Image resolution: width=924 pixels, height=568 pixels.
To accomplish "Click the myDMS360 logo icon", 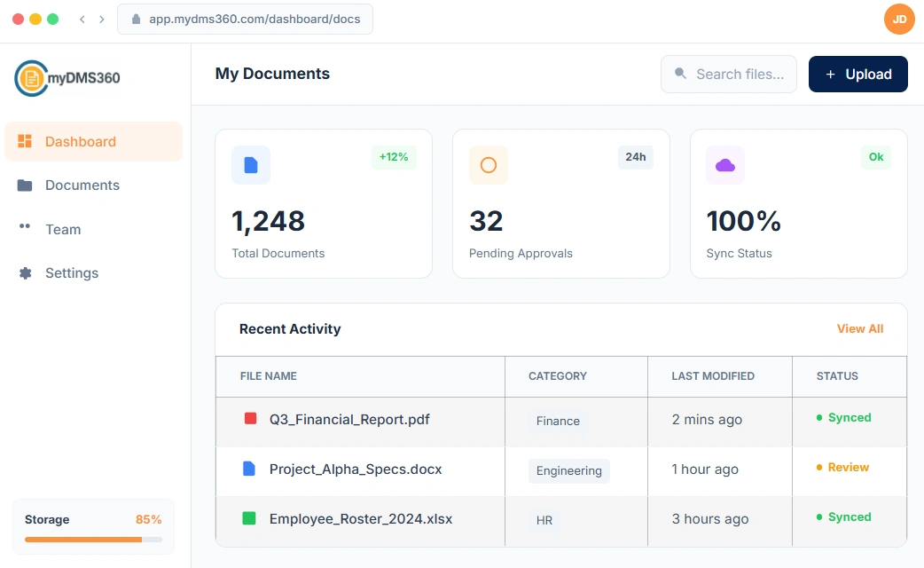I will 31,78.
